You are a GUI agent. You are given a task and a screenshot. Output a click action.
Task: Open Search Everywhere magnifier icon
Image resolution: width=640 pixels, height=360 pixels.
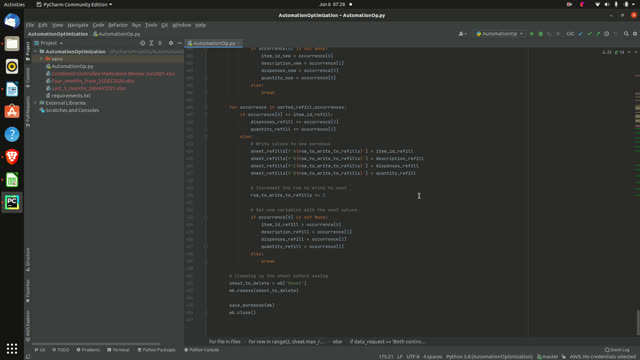pos(626,34)
